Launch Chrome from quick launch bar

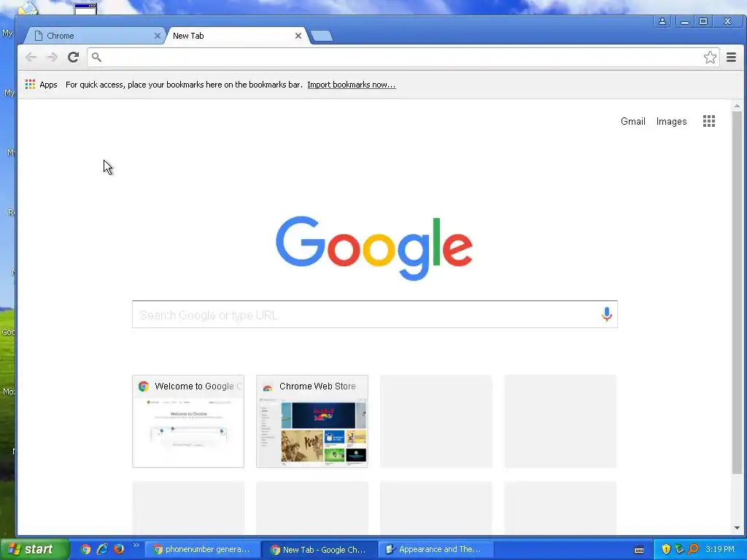coord(86,549)
